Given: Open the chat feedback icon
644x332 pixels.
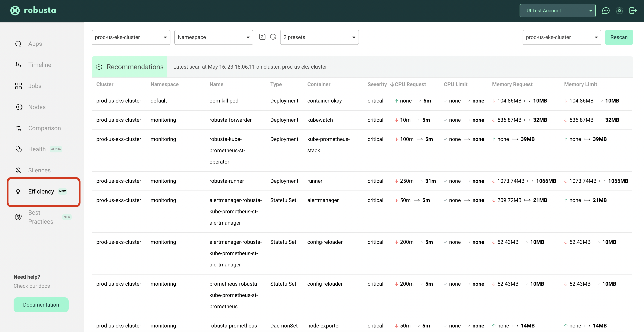Looking at the screenshot, I should (606, 11).
